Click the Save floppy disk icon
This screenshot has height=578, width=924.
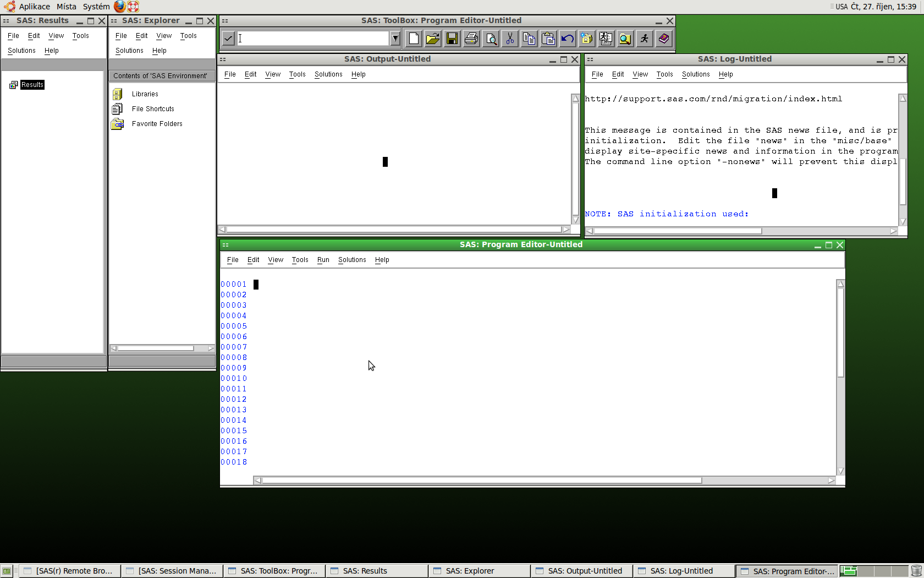pyautogui.click(x=452, y=39)
